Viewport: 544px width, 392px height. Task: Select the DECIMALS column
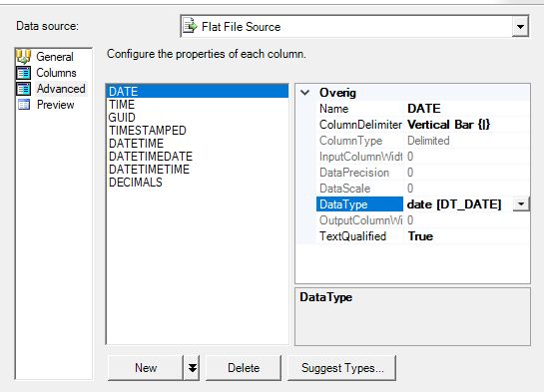(x=197, y=183)
